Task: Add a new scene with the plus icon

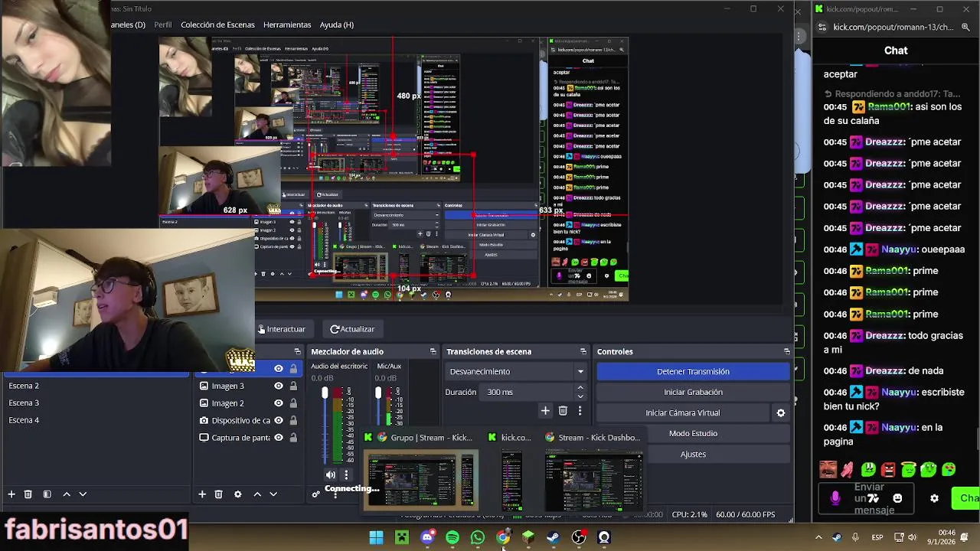Action: pyautogui.click(x=11, y=494)
